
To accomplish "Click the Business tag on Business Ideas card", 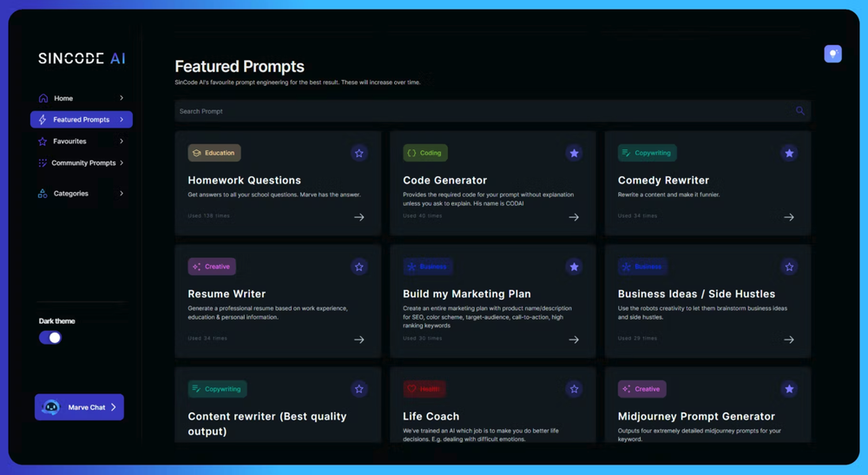I will 642,267.
